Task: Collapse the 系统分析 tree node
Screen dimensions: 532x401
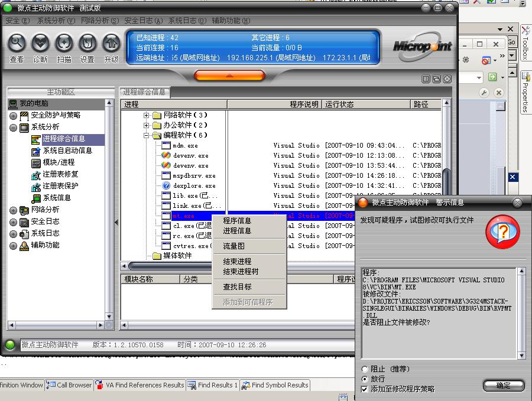Action: click(13, 128)
